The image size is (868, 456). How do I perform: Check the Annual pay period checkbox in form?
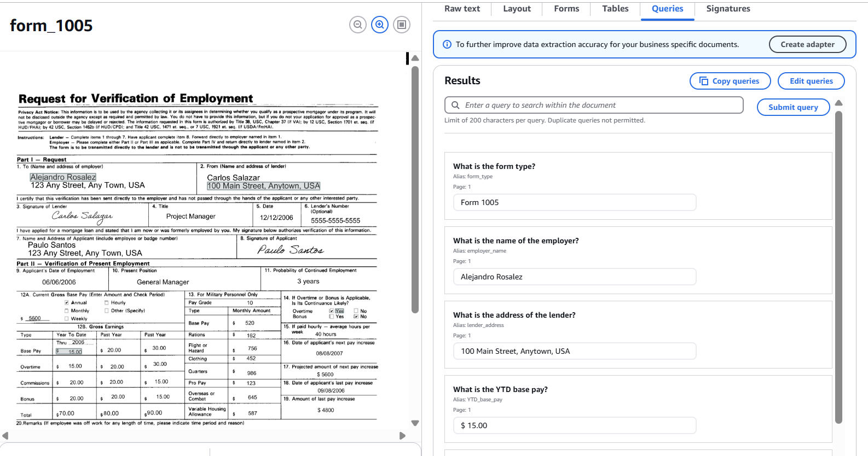67,302
